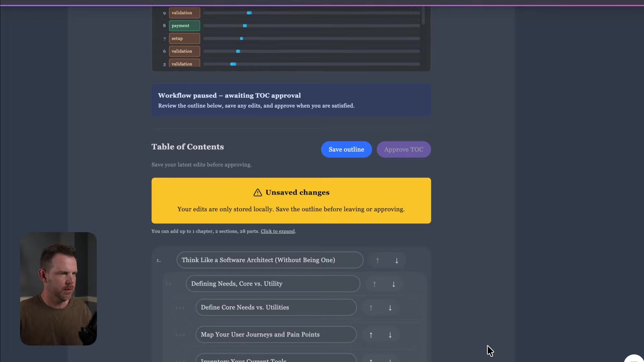Approve the TOC with the purple button
The height and width of the screenshot is (362, 644).
coord(404,149)
